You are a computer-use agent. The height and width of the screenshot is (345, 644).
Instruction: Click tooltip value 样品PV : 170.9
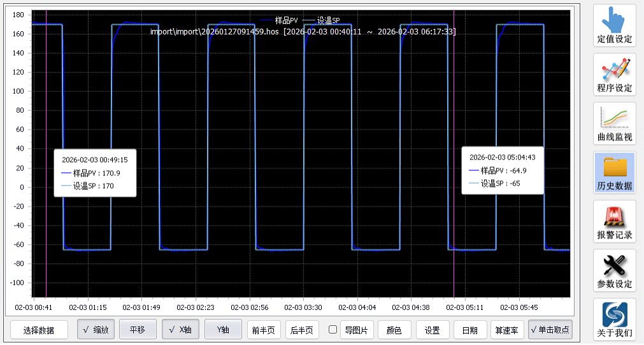90,173
